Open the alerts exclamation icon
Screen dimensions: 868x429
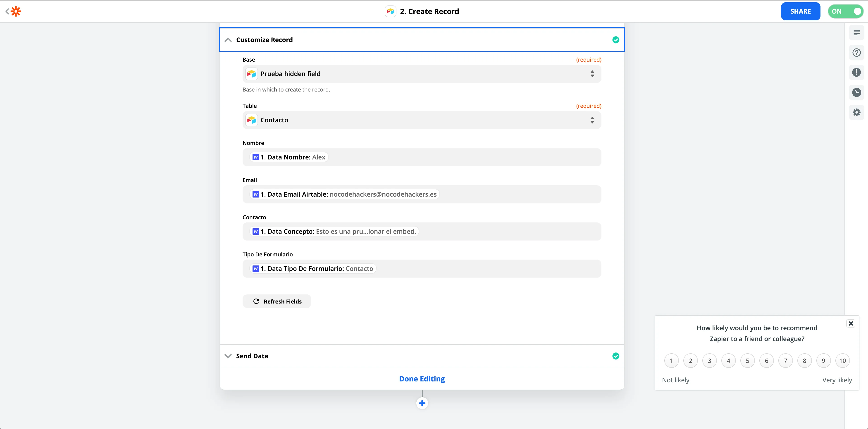(856, 72)
